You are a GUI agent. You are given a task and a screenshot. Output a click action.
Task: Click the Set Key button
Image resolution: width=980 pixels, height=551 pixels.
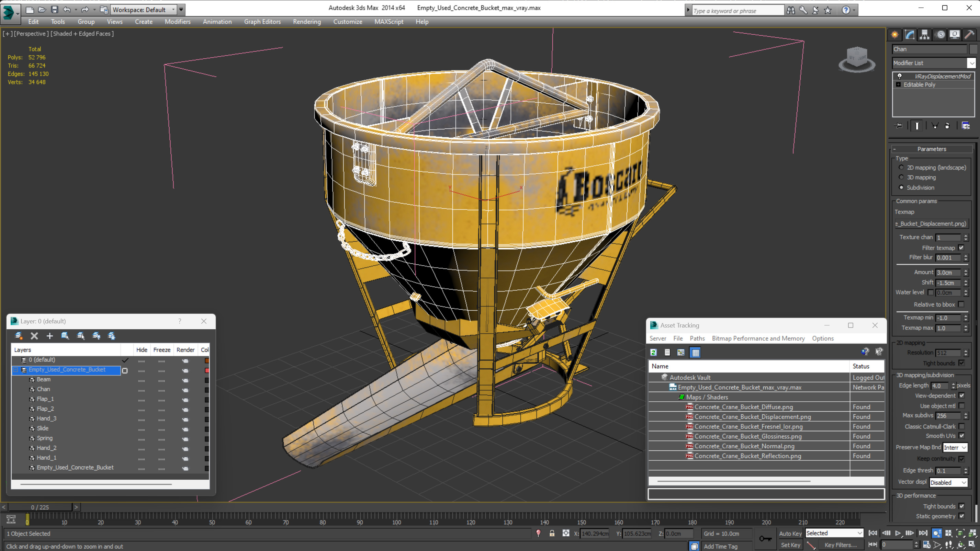[790, 545]
